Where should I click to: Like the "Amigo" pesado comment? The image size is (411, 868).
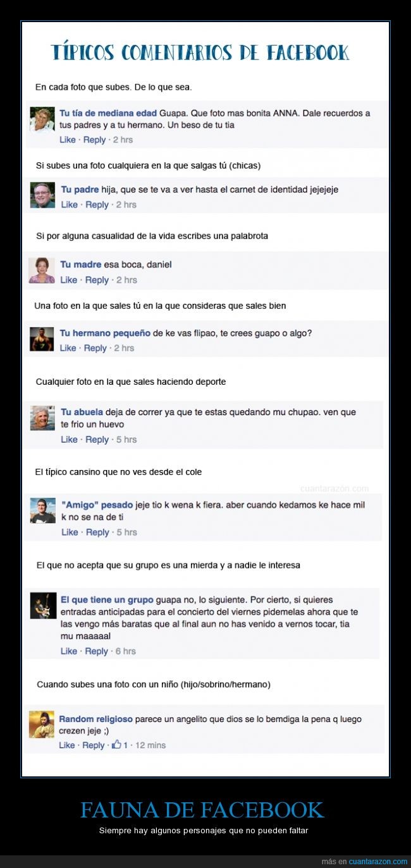(x=69, y=533)
